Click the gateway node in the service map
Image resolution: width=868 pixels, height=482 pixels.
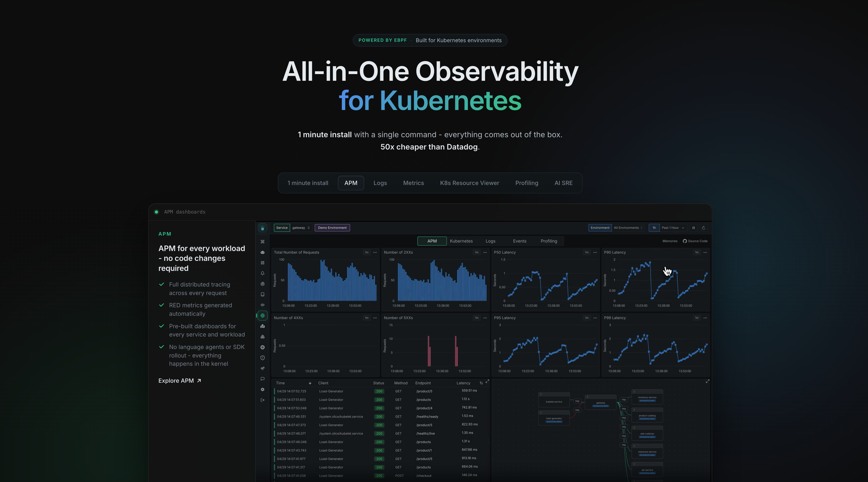pos(600,403)
